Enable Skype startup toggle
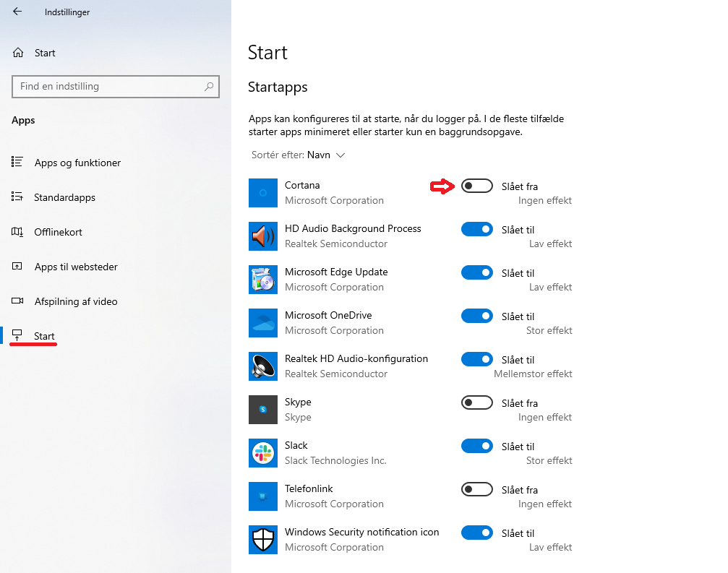 (477, 402)
